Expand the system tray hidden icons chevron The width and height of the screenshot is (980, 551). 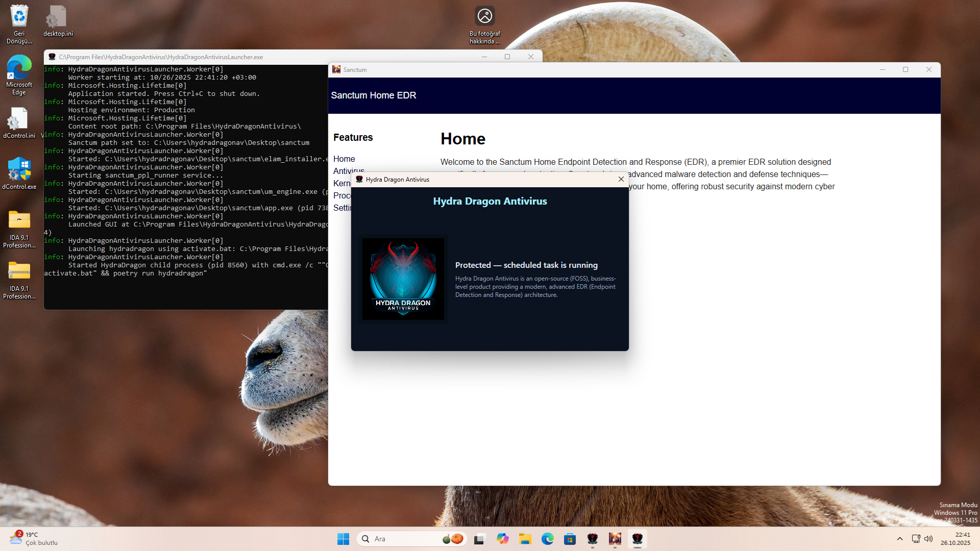[900, 539]
